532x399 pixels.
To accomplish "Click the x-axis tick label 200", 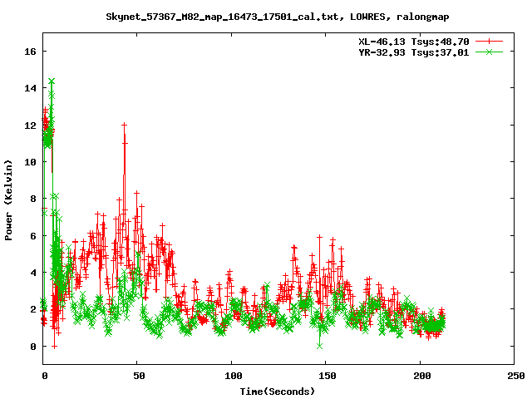I will tap(421, 376).
